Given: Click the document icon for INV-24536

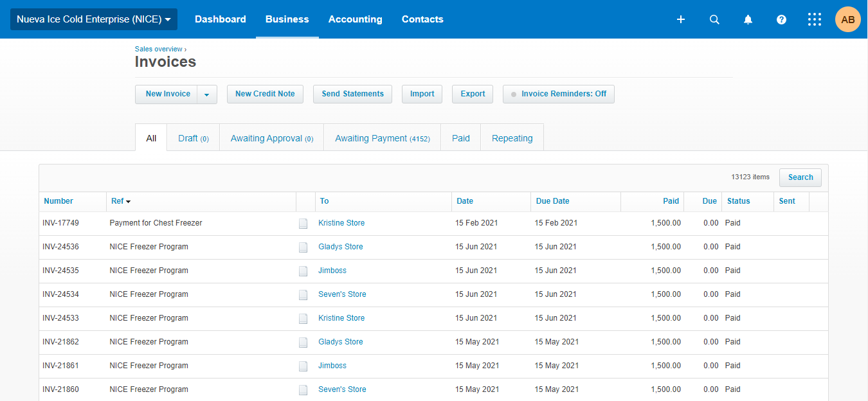Looking at the screenshot, I should [x=303, y=247].
